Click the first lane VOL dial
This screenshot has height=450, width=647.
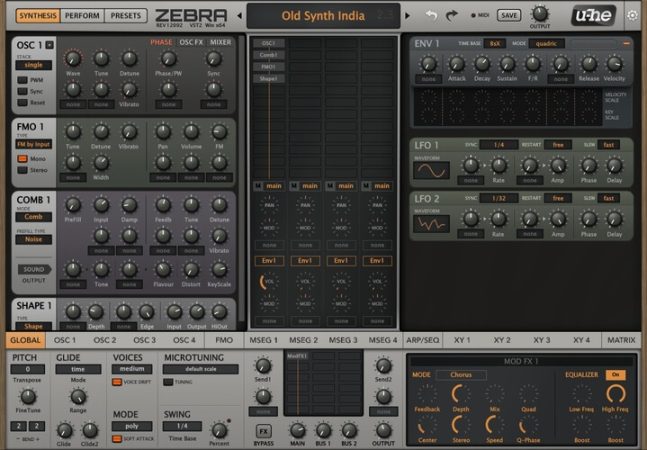[269, 281]
